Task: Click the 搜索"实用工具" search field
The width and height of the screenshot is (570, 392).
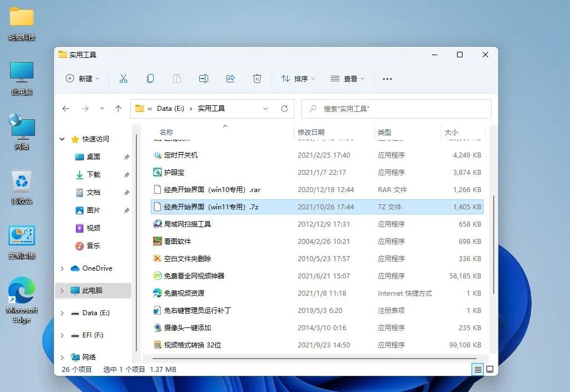Action: (396, 109)
